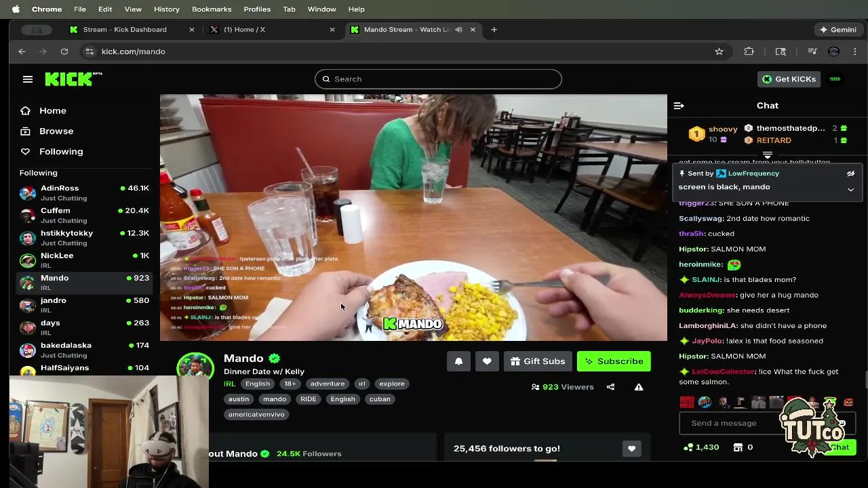Select the 18+ tag
868x488 pixels.
coord(290,384)
